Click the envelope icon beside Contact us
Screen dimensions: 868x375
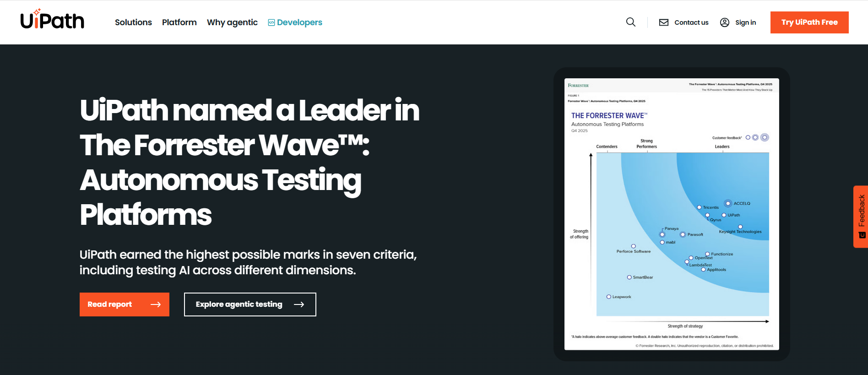pos(663,22)
